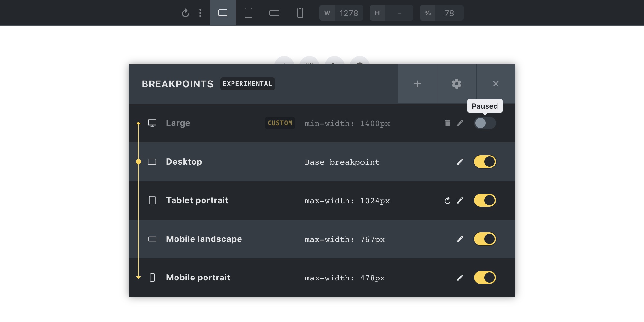The width and height of the screenshot is (644, 322).
Task: Click the refresh icon in top toolbar
Action: pos(185,13)
